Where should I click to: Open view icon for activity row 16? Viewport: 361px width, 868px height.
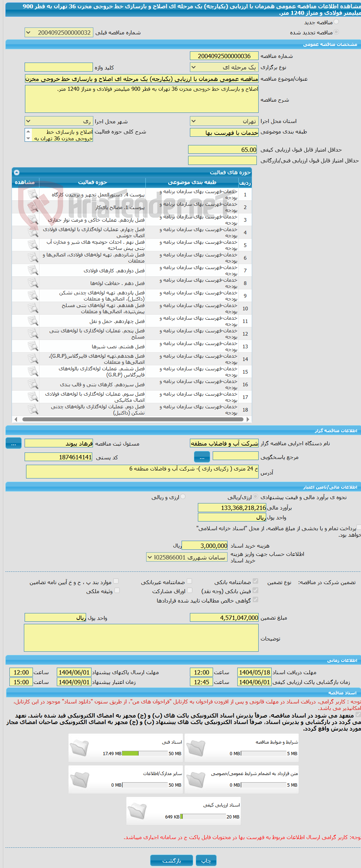(33, 384)
